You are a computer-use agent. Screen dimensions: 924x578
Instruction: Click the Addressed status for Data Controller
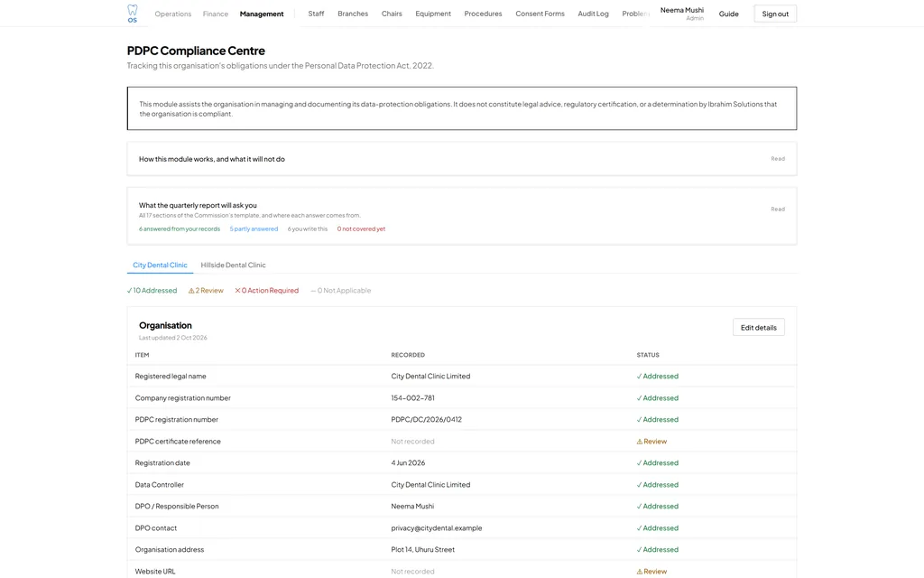(657, 485)
